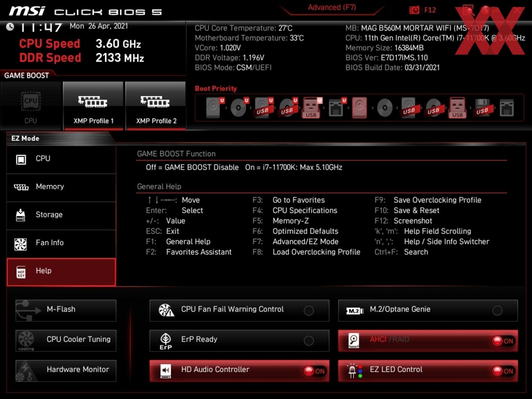
Task: Click the date Mon 26 Apr, 2021
Action: coord(99,26)
